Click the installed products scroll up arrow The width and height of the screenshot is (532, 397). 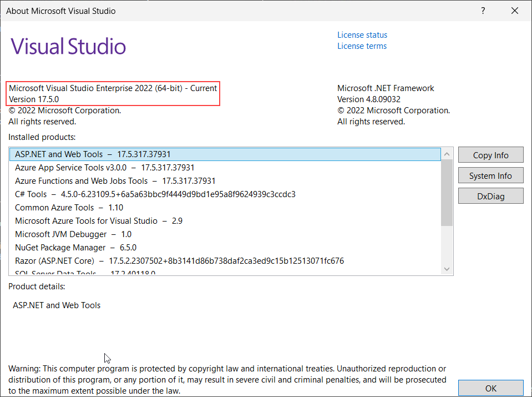click(x=447, y=154)
